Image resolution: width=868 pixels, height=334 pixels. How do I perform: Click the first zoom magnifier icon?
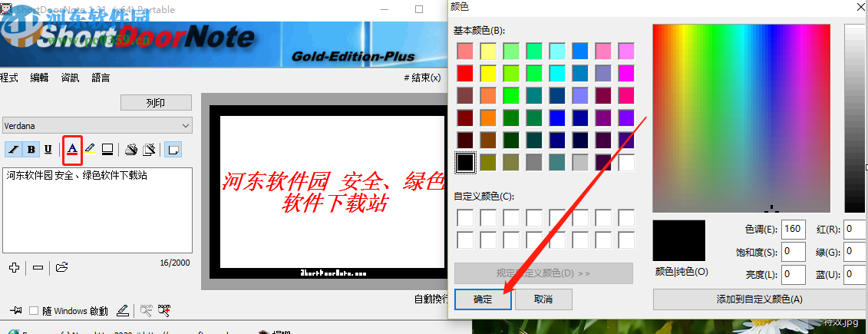pos(146,311)
